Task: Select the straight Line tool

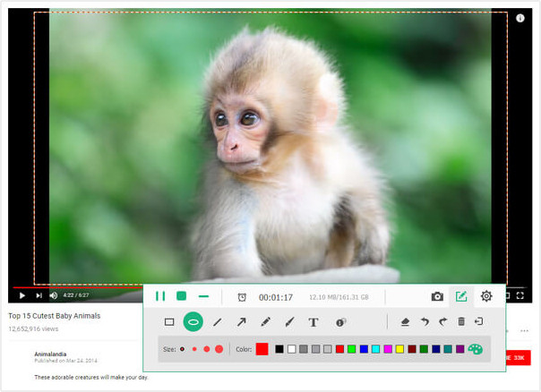Action: pos(218,322)
